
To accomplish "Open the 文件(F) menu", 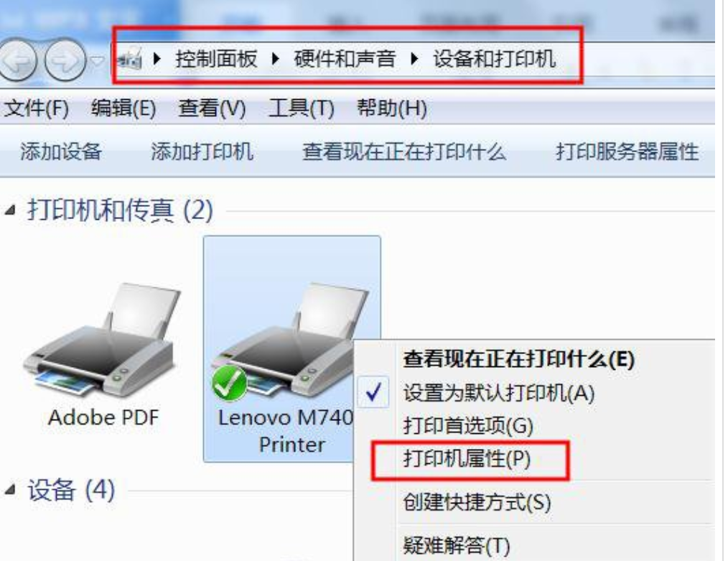I will (x=36, y=108).
